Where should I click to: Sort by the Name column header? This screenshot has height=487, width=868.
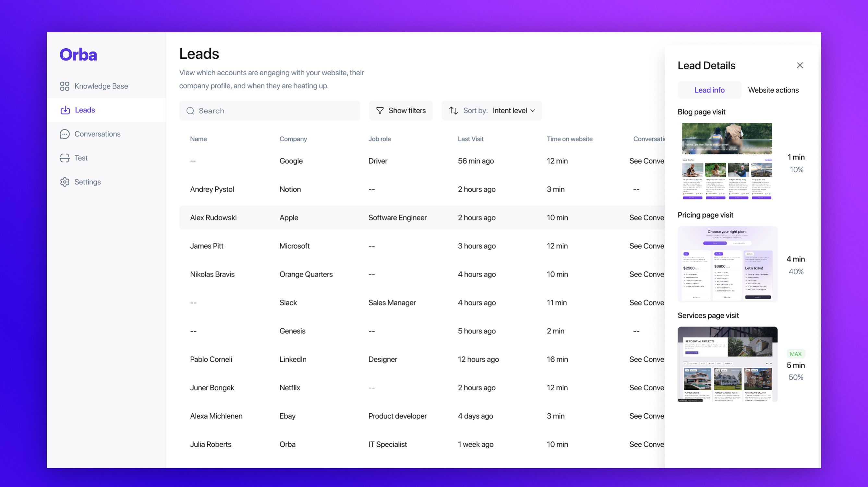click(199, 139)
